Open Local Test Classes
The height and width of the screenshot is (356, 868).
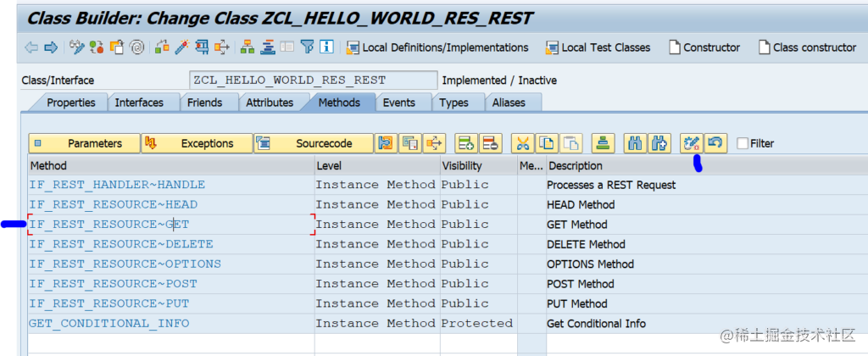click(598, 47)
